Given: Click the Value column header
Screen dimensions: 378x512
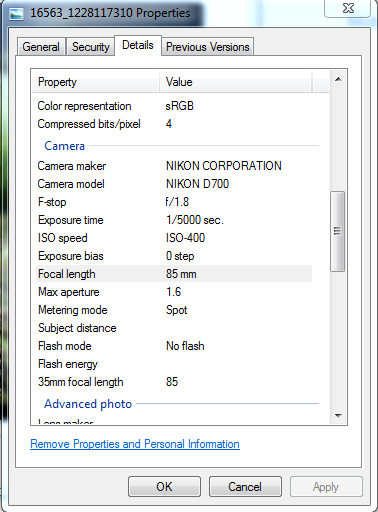Looking at the screenshot, I should pos(236,82).
